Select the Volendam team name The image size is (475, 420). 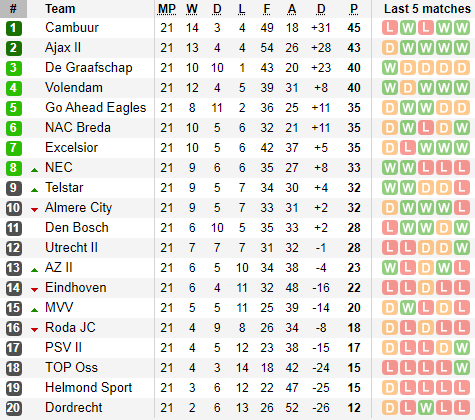pos(74,88)
